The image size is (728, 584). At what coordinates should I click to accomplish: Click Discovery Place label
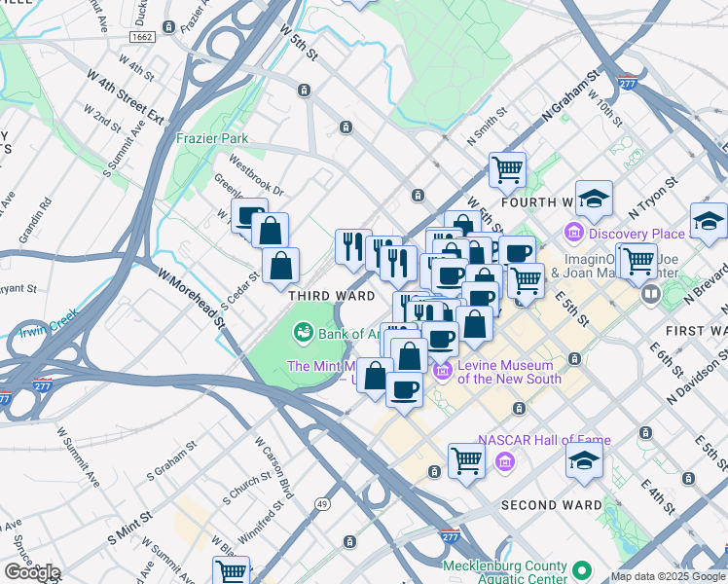point(637,234)
